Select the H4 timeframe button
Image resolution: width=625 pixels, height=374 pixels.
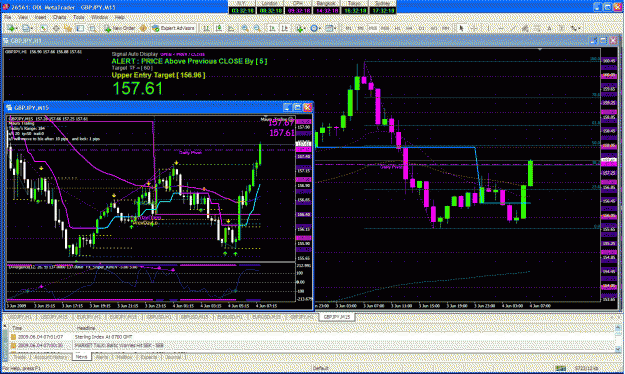[x=409, y=28]
